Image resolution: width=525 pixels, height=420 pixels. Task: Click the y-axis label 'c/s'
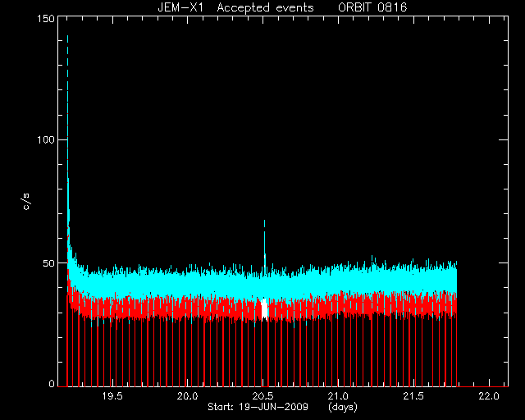click(26, 201)
